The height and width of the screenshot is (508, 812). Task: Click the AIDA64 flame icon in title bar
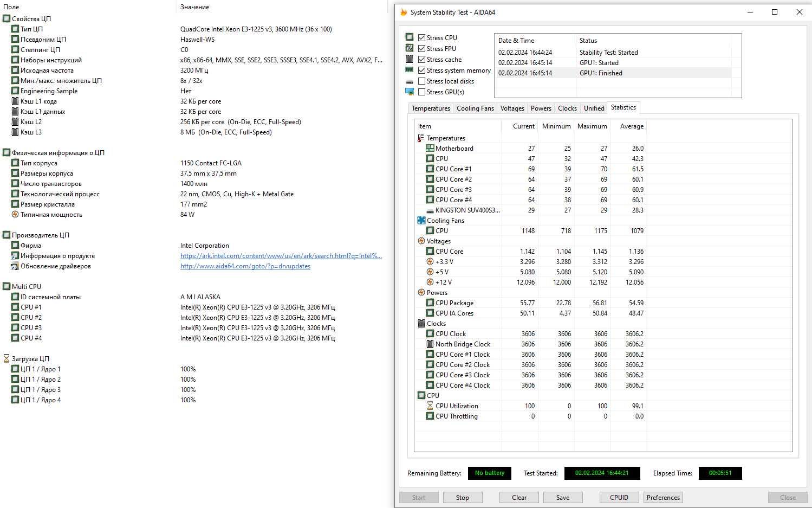(404, 12)
